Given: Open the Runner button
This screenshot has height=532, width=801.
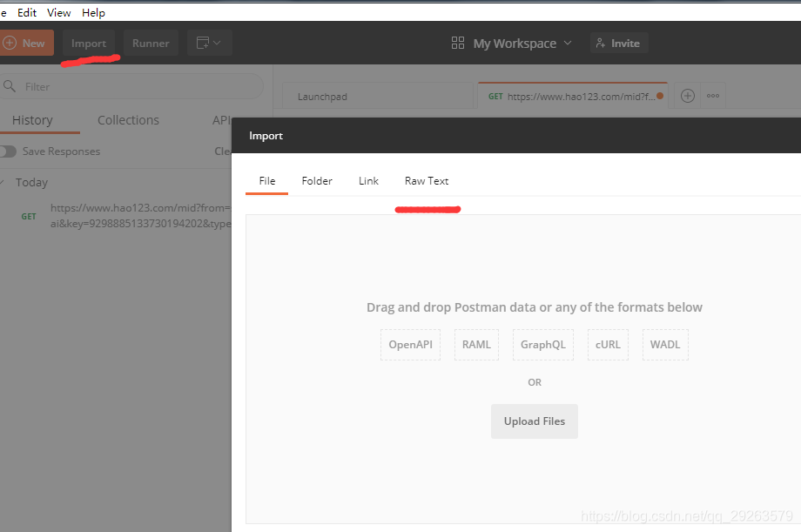Looking at the screenshot, I should 151,43.
